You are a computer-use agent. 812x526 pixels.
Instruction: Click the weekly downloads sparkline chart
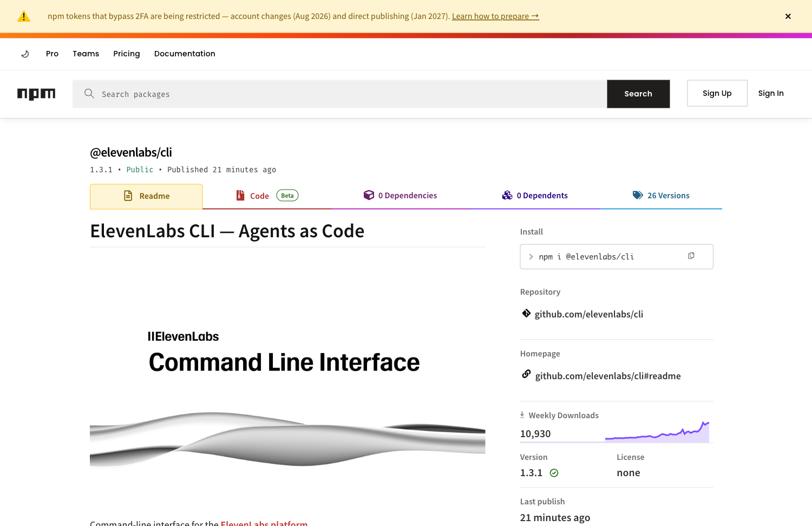pos(657,432)
